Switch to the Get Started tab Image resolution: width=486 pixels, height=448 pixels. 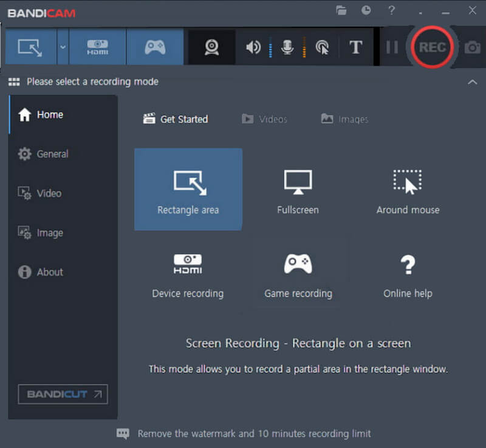pyautogui.click(x=176, y=119)
